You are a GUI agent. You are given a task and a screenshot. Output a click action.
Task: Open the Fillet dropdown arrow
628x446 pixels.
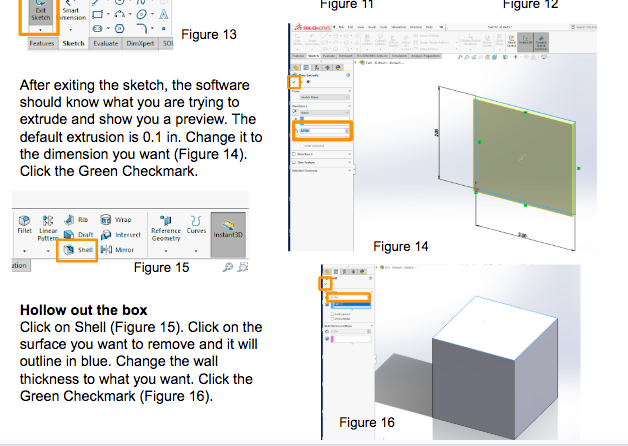click(24, 251)
